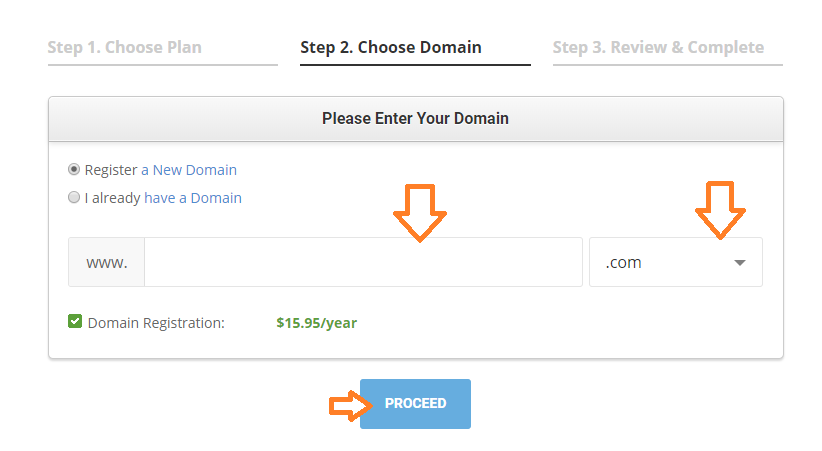
Task: Click the orange arrow pointing at PROCEED
Action: pyautogui.click(x=351, y=405)
